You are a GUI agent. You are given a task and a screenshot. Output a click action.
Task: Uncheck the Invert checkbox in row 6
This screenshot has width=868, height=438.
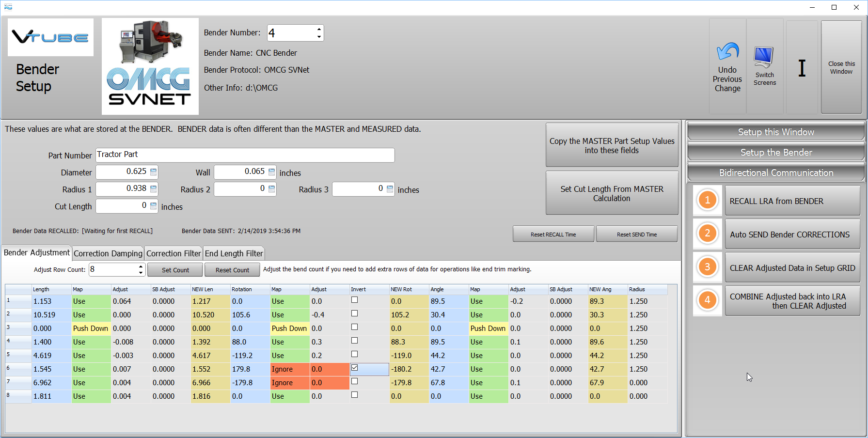click(x=355, y=368)
